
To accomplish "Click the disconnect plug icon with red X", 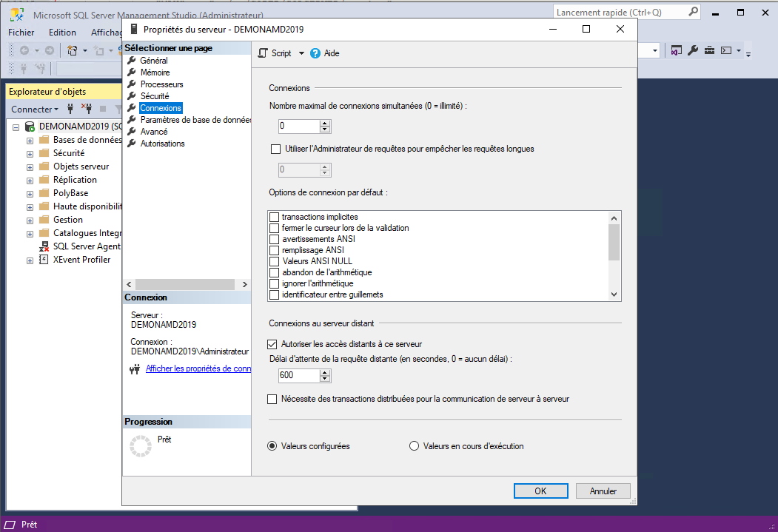I will (x=87, y=109).
